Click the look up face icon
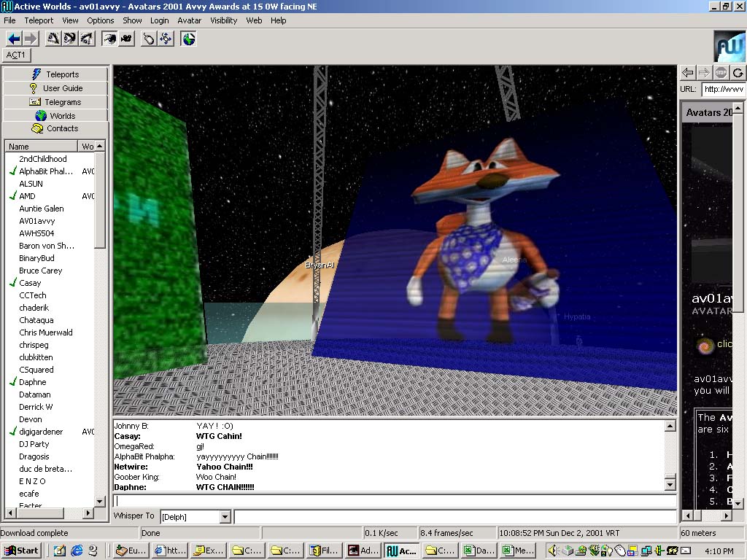 [53, 39]
